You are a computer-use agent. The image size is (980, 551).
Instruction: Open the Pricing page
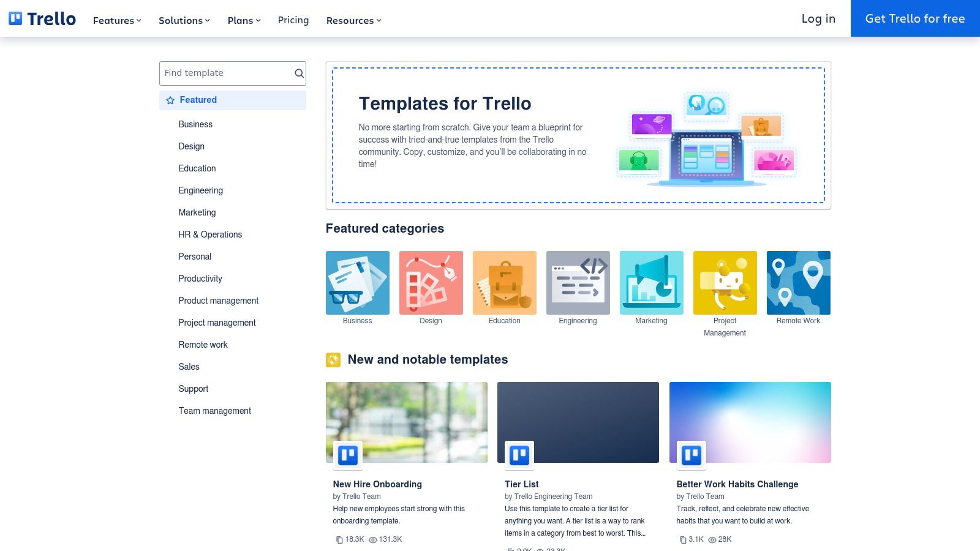click(x=293, y=20)
